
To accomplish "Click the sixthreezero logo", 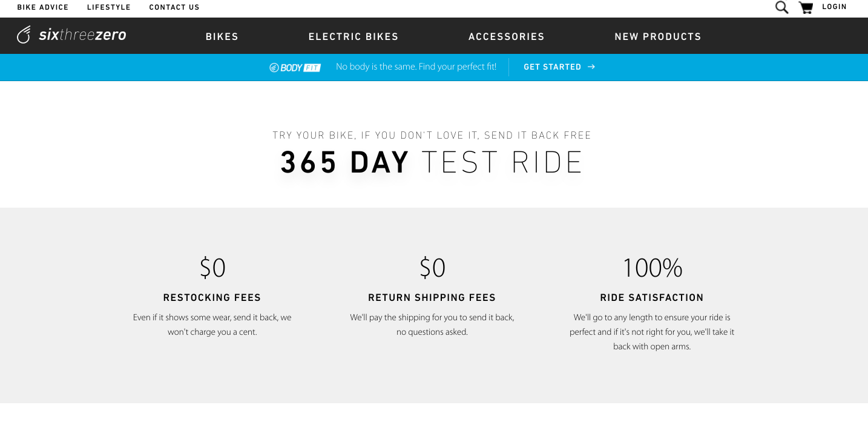I will [71, 35].
